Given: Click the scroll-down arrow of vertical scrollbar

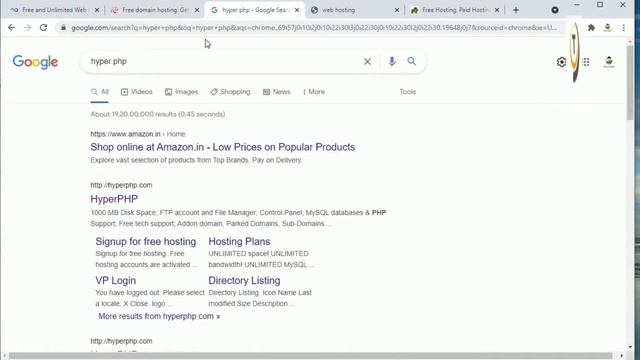Looking at the screenshot, I should click(x=631, y=347).
